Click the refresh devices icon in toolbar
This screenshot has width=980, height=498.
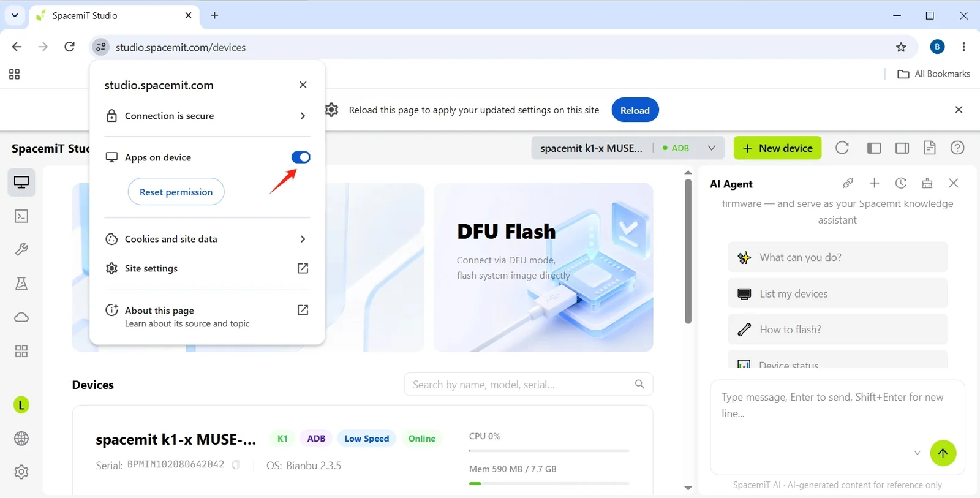pyautogui.click(x=842, y=148)
